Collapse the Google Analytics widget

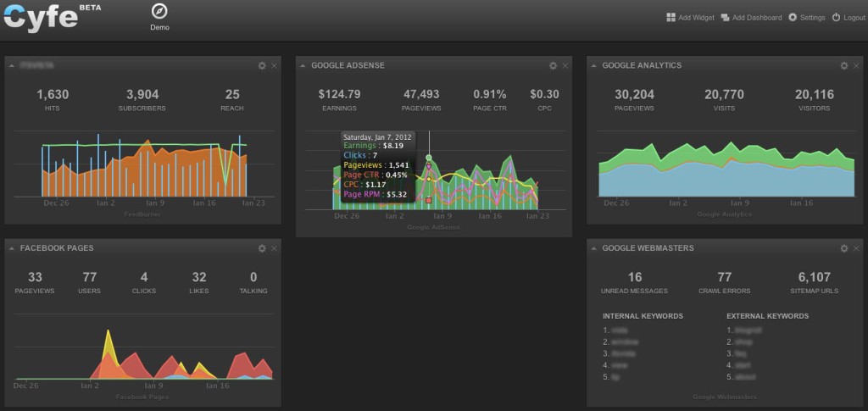594,66
